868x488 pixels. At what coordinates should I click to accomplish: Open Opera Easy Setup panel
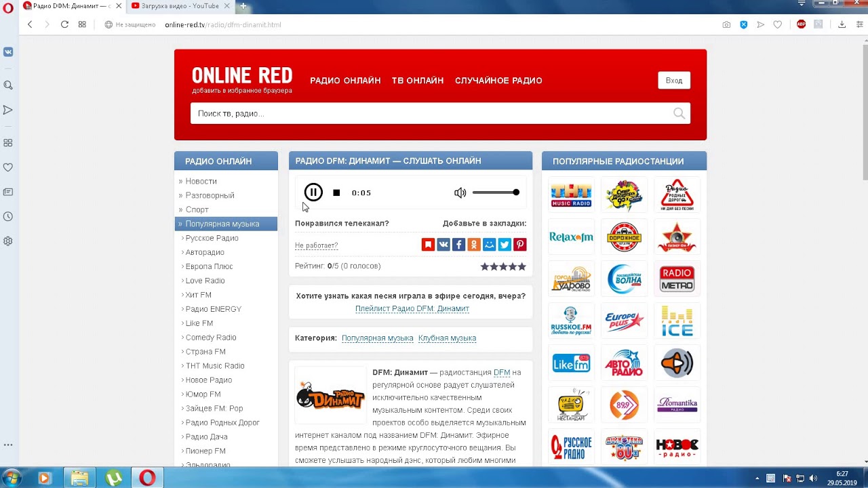[859, 24]
